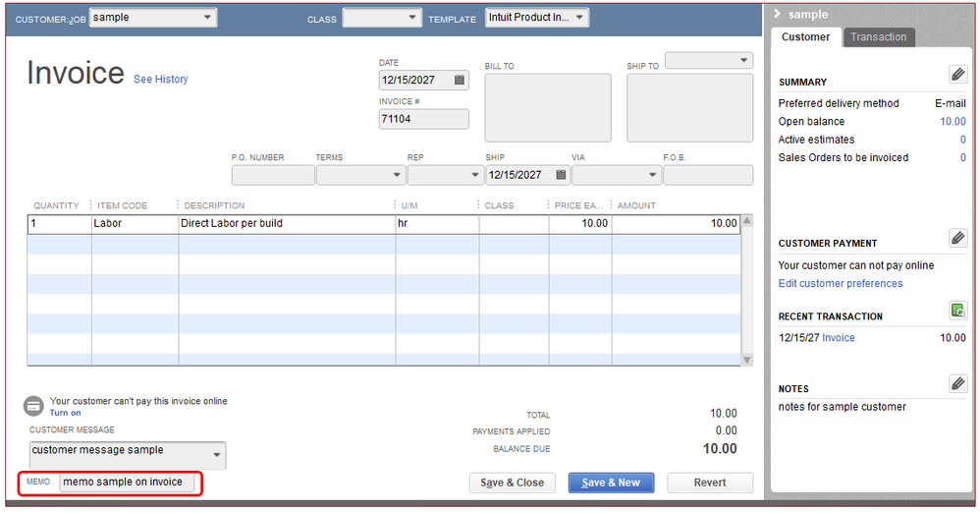
Task: Click notes for sample customer text
Action: pos(842,407)
